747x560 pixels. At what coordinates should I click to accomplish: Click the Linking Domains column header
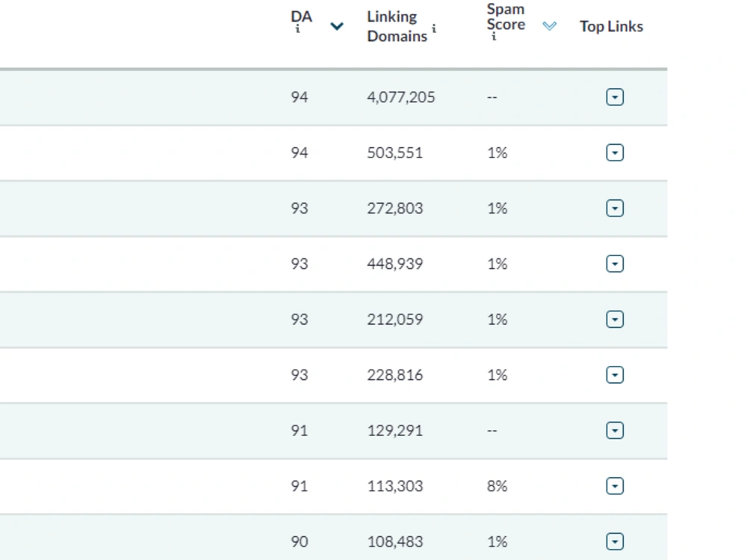coord(397,26)
